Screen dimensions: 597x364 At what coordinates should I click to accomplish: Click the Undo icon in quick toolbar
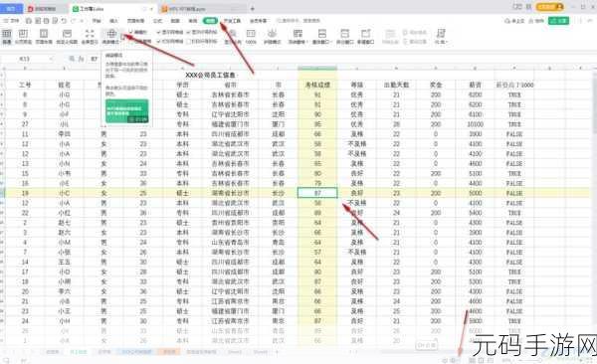pyautogui.click(x=64, y=21)
